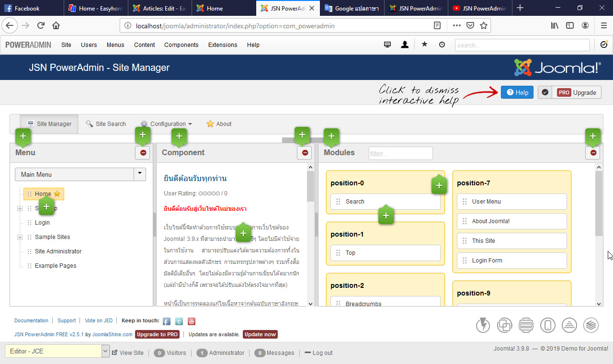The image size is (613, 364).
Task: Collapse the Menu panel with its minus toggle
Action: (143, 153)
